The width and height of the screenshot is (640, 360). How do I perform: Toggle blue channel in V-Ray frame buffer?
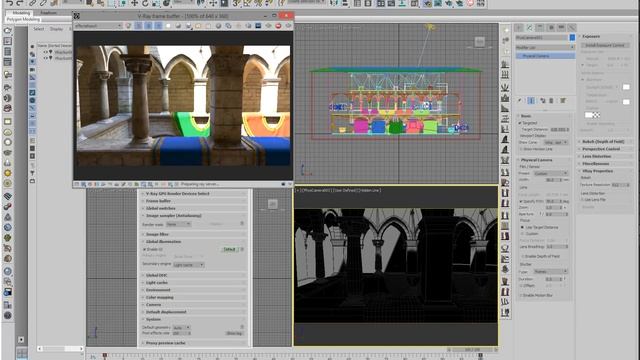[158, 26]
